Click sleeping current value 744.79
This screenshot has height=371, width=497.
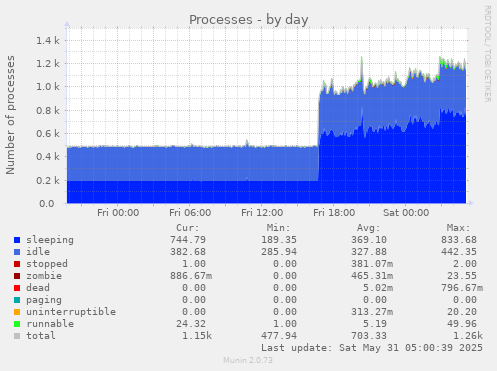click(x=188, y=240)
